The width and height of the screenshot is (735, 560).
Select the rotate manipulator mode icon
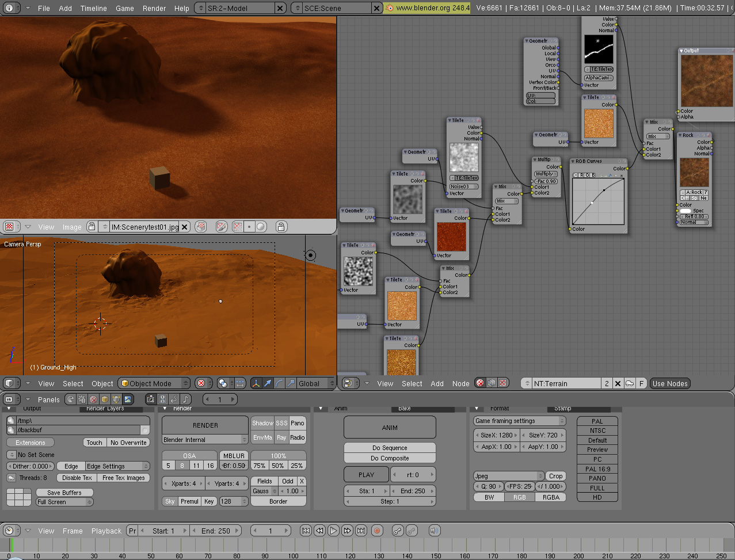tap(279, 383)
